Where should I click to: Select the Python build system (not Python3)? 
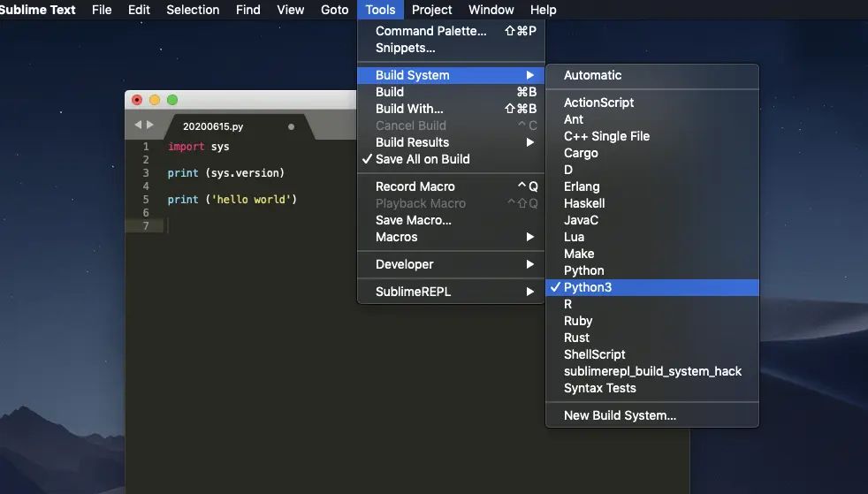tap(652, 270)
